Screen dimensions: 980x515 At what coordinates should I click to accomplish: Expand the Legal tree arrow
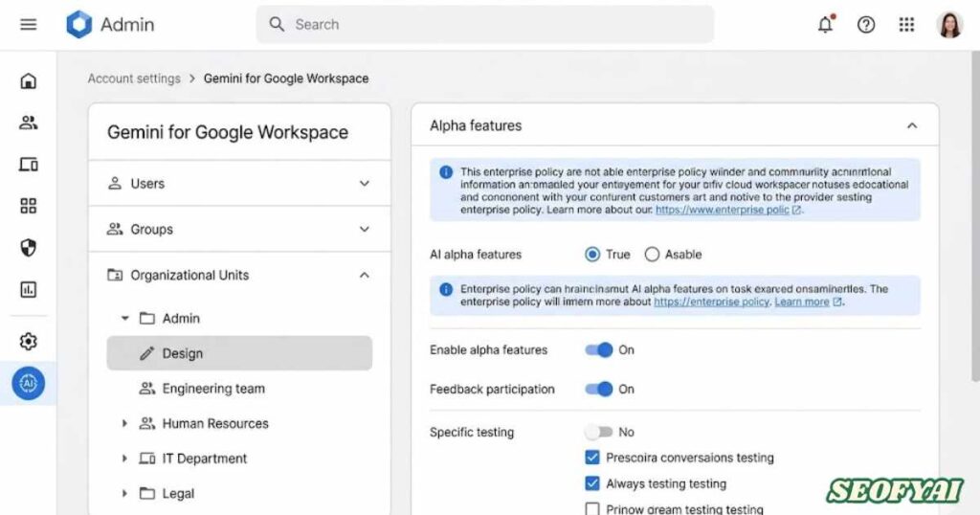124,493
